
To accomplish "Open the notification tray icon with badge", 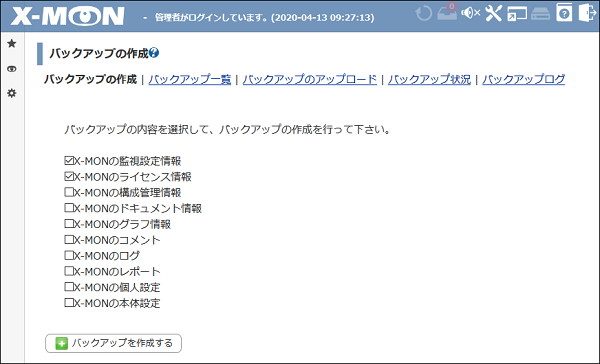I will (447, 12).
